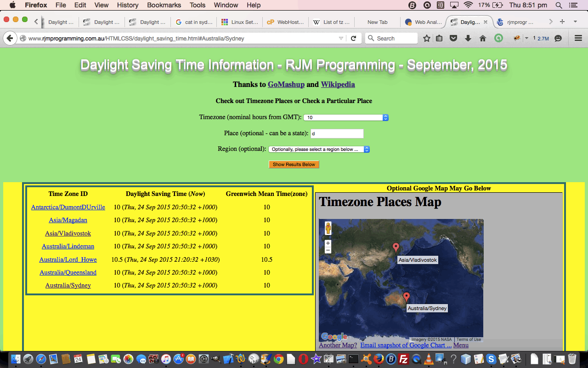The height and width of the screenshot is (368, 588).
Task: Go to Firefox home page icon
Action: tap(482, 39)
